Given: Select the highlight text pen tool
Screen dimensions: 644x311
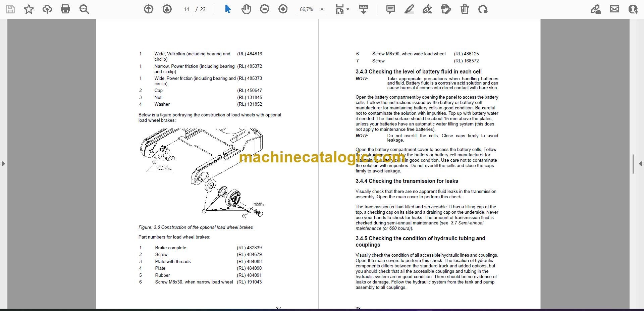Looking at the screenshot, I should tap(409, 9).
